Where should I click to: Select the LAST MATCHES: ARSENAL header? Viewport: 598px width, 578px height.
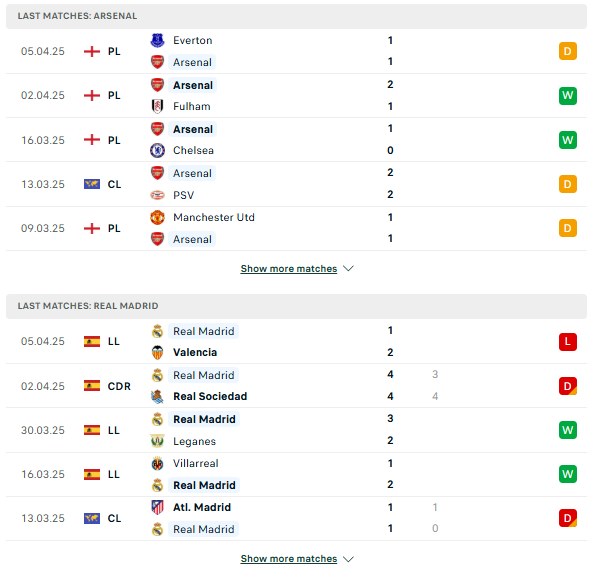coord(296,16)
